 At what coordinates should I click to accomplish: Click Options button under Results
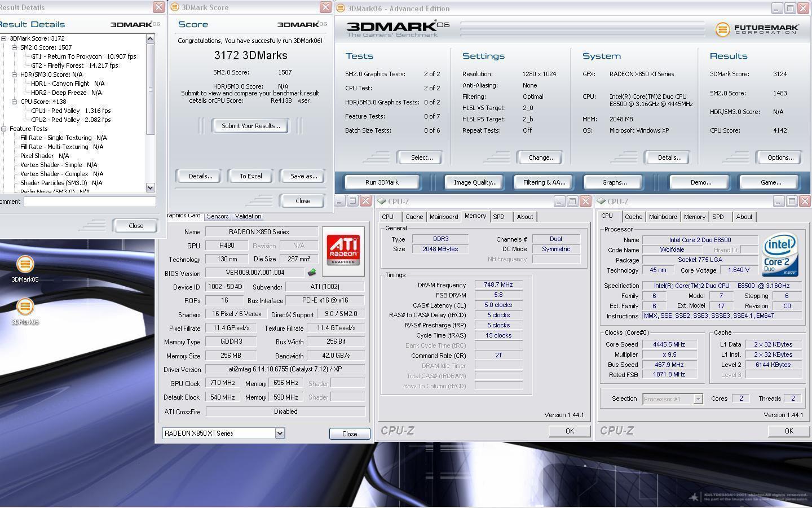780,157
